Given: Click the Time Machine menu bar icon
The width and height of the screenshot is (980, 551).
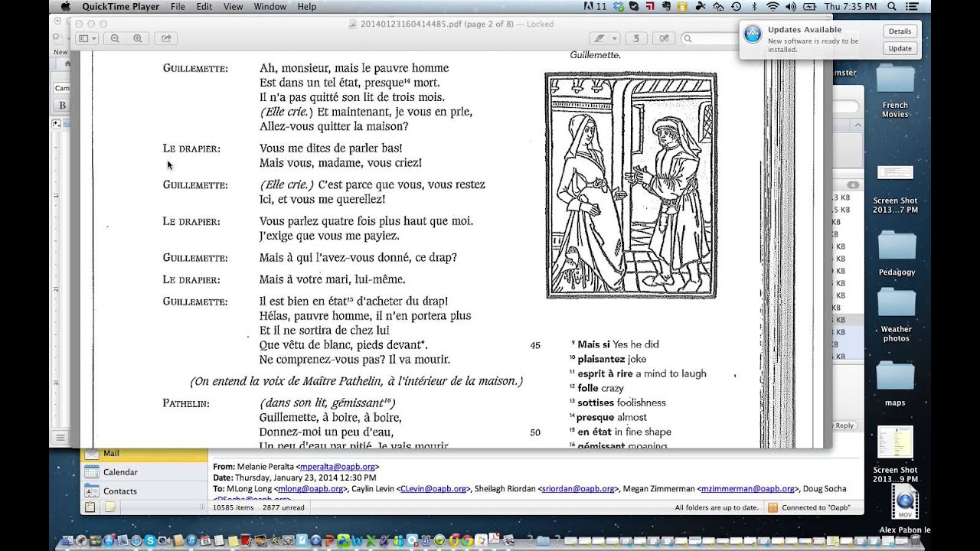Looking at the screenshot, I should tap(736, 6).
